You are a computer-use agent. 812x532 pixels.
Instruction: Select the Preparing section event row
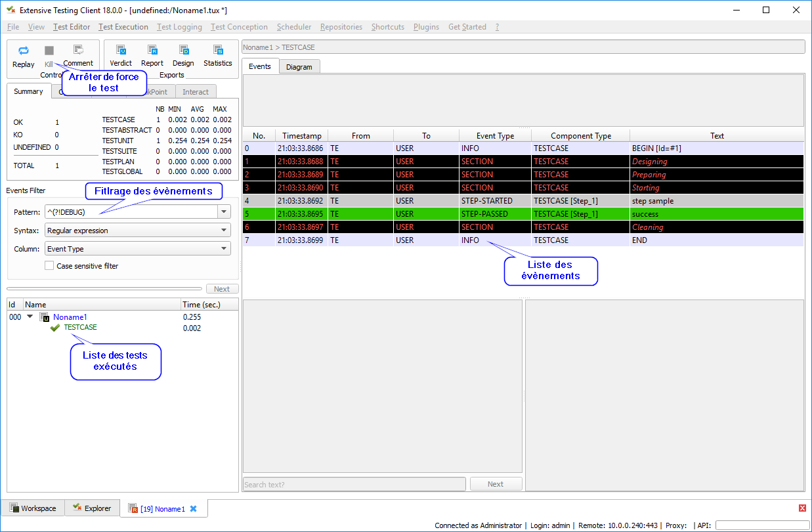coord(523,175)
